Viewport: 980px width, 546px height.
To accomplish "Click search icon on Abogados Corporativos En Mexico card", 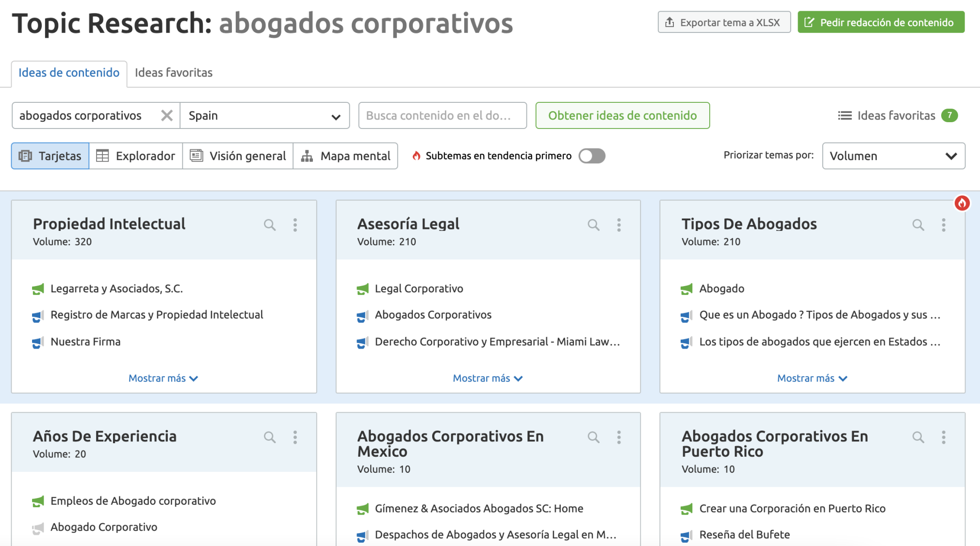I will pyautogui.click(x=593, y=437).
